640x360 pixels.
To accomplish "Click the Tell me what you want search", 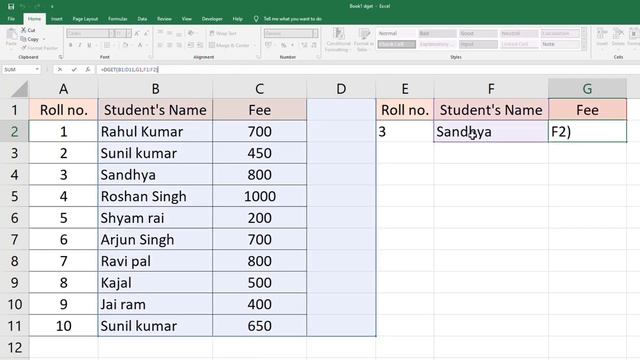I will click(x=292, y=19).
